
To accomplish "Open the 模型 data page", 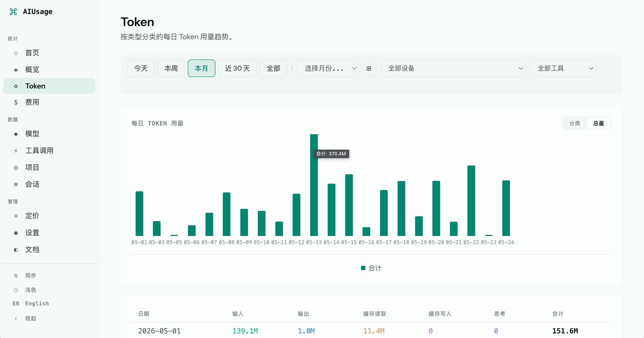I will [49, 134].
